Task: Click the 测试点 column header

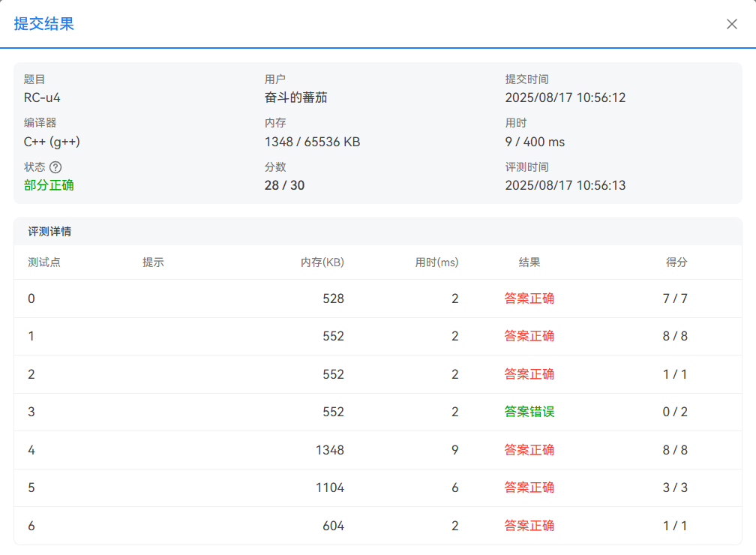Action: [43, 262]
